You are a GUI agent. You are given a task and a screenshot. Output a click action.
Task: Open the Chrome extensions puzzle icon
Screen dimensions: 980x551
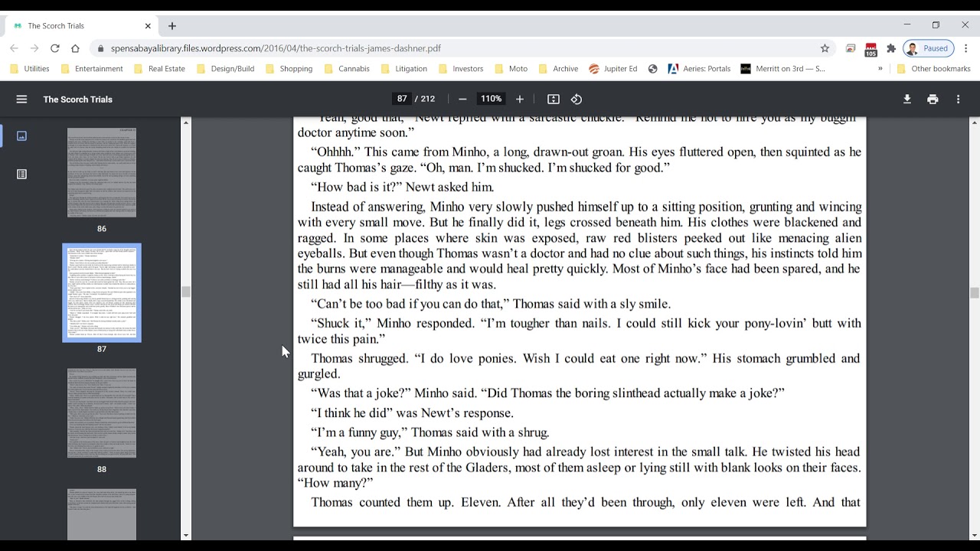point(891,48)
